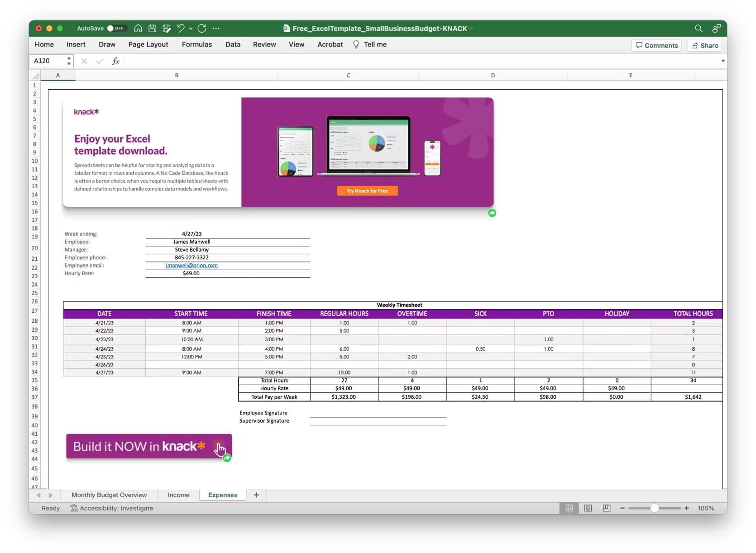The height and width of the screenshot is (553, 756).
Task: Click the Home icon in title bar
Action: [x=138, y=29]
